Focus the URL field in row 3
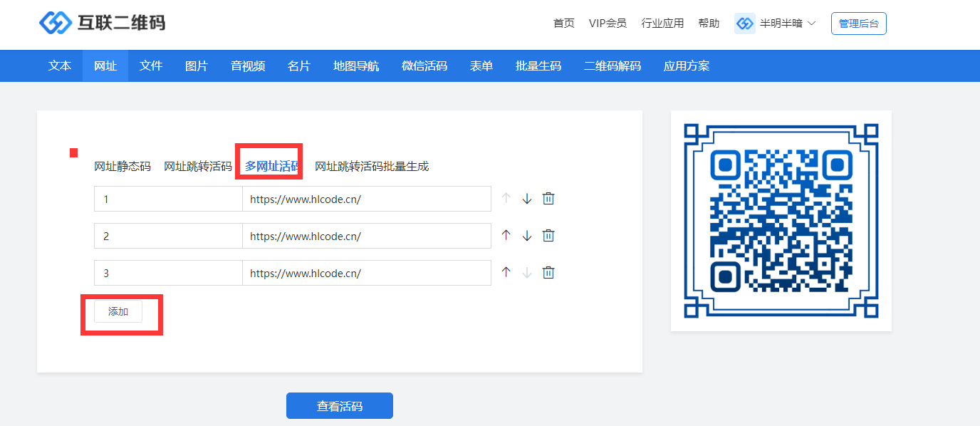The width and height of the screenshot is (980, 426). tap(367, 273)
